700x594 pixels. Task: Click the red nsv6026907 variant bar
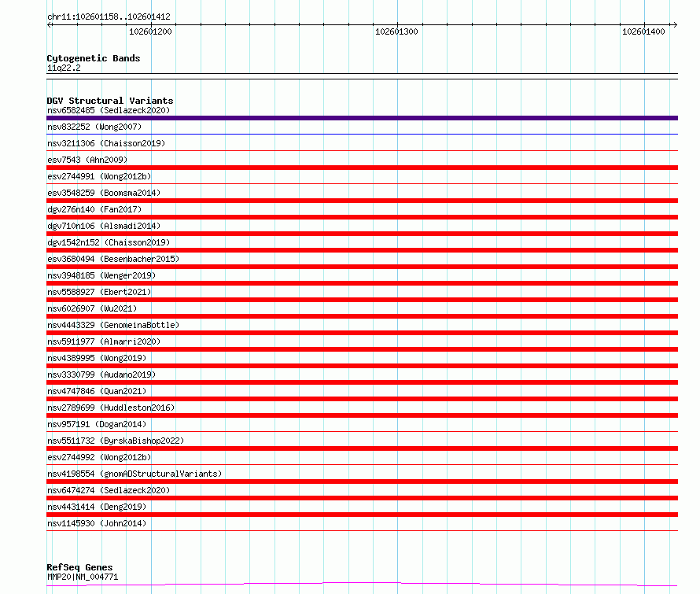(362, 316)
